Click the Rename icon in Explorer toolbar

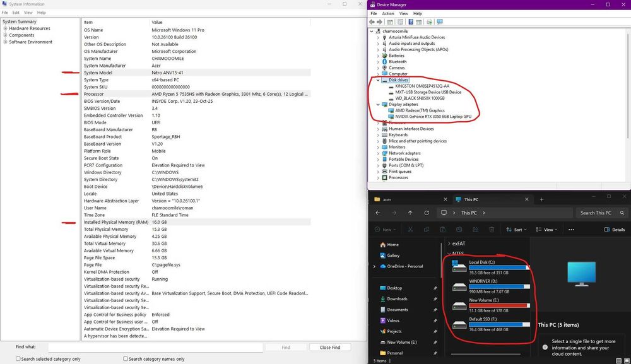pyautogui.click(x=459, y=230)
